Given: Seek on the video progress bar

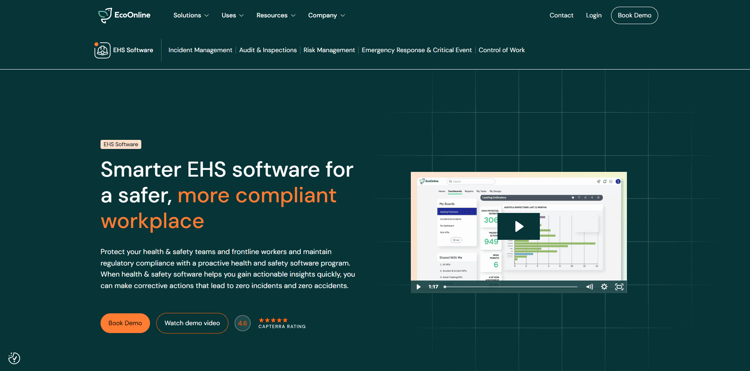Looking at the screenshot, I should coord(510,287).
